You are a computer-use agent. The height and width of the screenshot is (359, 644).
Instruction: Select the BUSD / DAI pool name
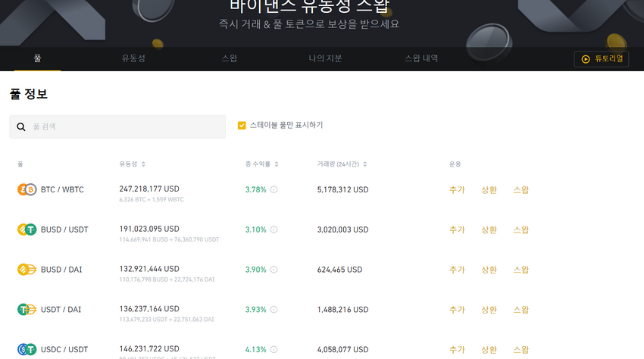click(x=61, y=270)
